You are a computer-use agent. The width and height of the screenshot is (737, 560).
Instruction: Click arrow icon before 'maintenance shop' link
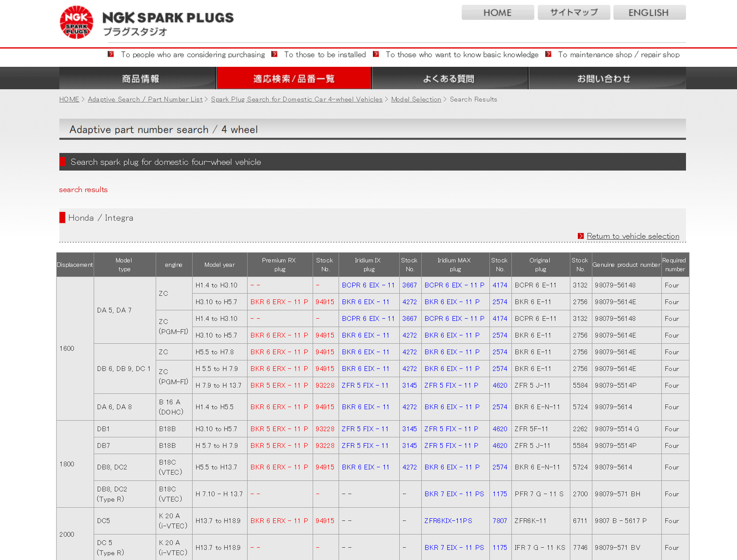[x=548, y=54]
